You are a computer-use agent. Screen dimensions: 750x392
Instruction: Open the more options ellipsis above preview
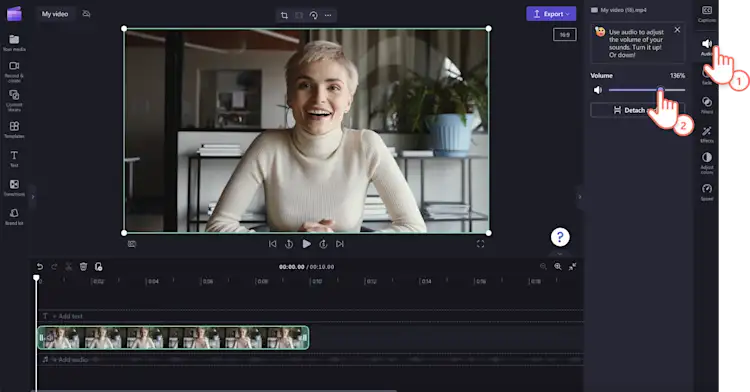tap(328, 15)
